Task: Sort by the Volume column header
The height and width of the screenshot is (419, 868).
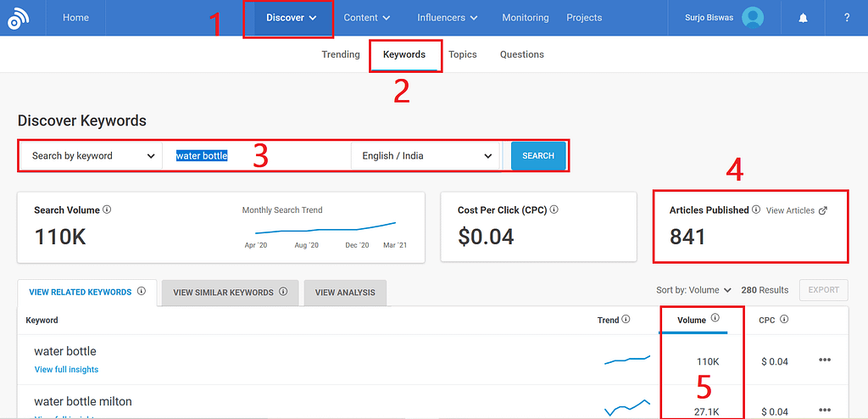Action: [692, 320]
